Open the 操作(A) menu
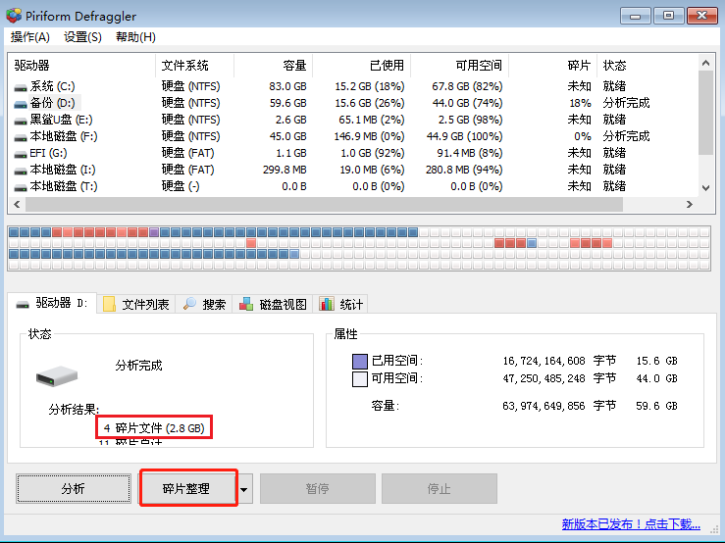 click(30, 37)
